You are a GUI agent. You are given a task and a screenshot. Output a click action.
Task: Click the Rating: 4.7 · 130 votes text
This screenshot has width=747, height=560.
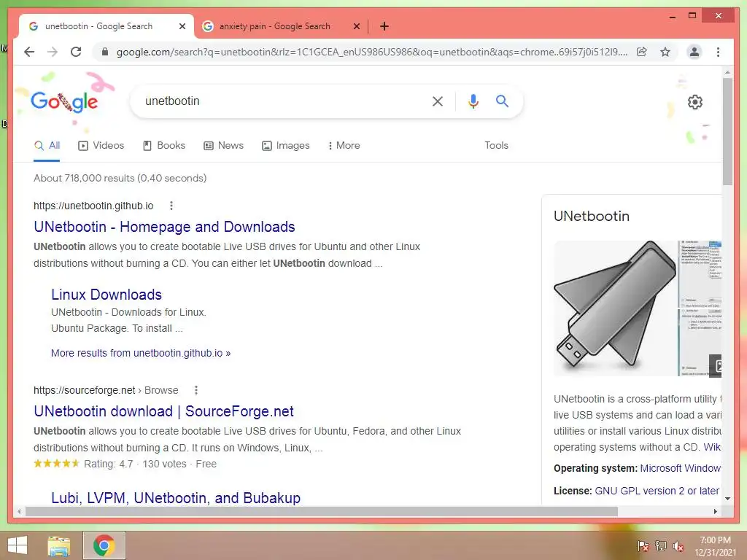(135, 464)
